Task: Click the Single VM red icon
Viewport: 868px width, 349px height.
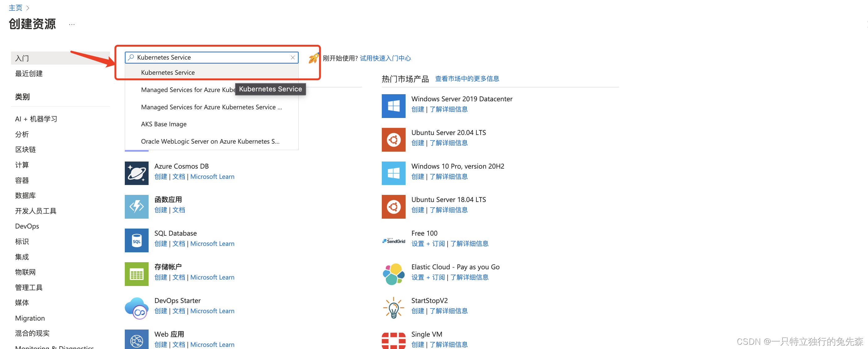Action: tap(394, 340)
